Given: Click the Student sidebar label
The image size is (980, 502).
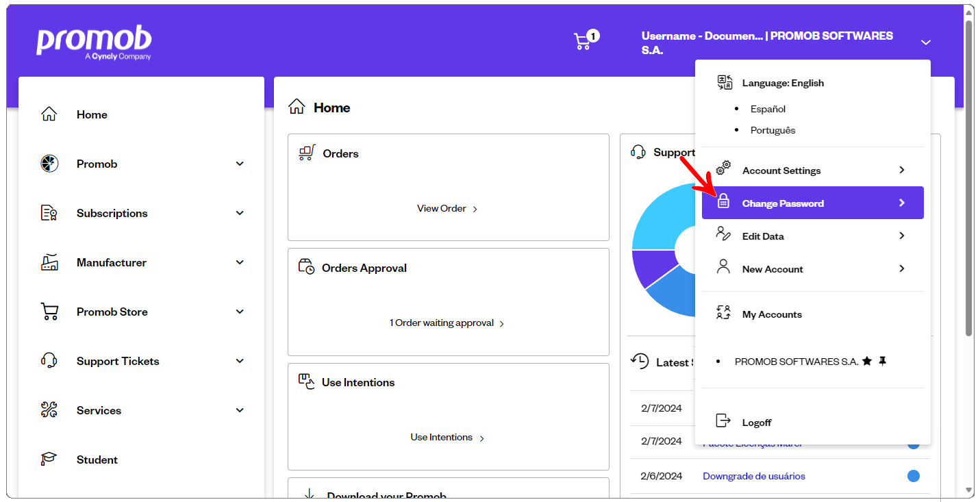Looking at the screenshot, I should [97, 460].
